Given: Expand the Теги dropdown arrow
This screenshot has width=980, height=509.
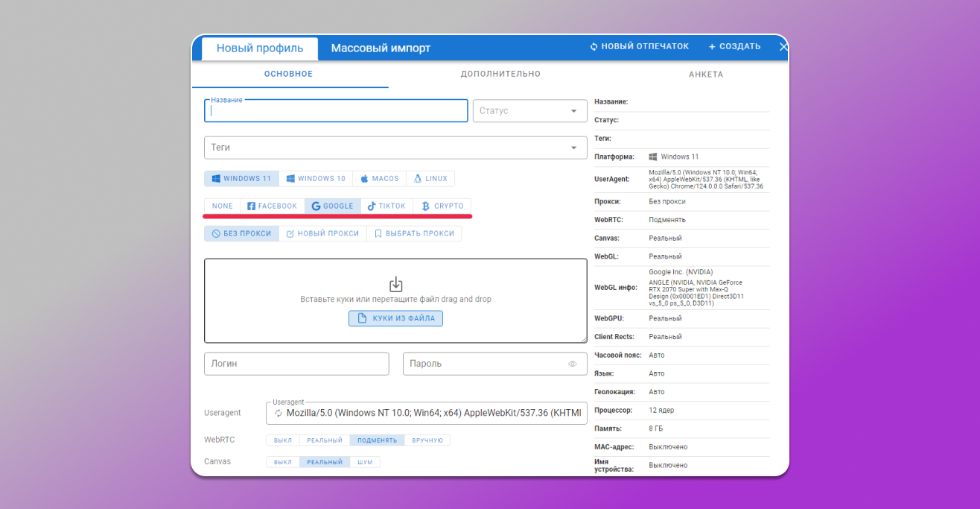Looking at the screenshot, I should coord(573,148).
